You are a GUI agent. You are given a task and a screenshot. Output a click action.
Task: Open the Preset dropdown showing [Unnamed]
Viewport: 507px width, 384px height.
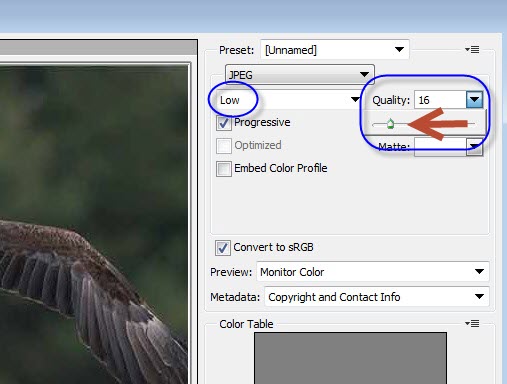click(335, 50)
